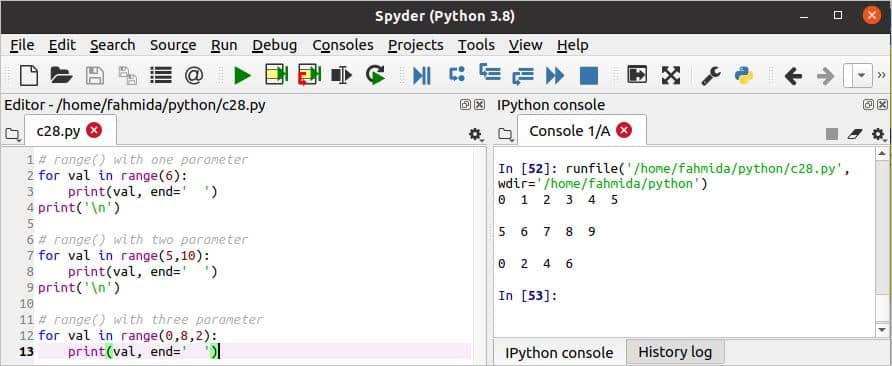Maximize the current pane icon
Image resolution: width=892 pixels, height=366 pixels.
pos(637,75)
